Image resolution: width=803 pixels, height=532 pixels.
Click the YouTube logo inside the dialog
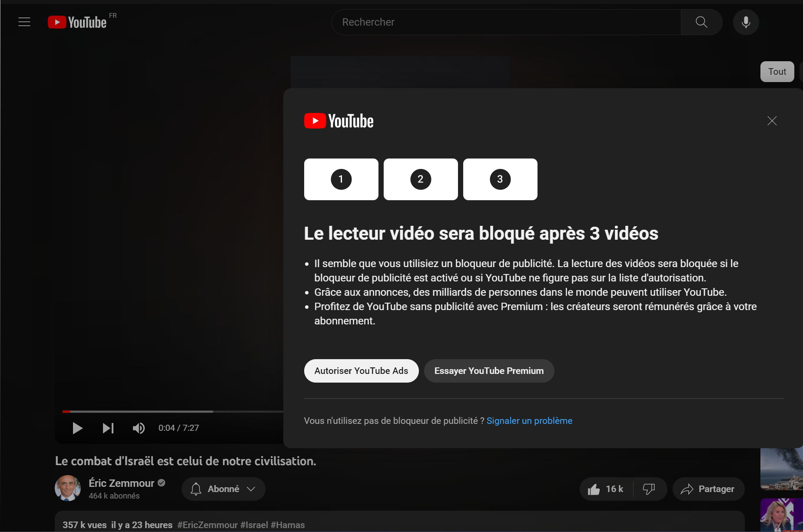click(339, 121)
